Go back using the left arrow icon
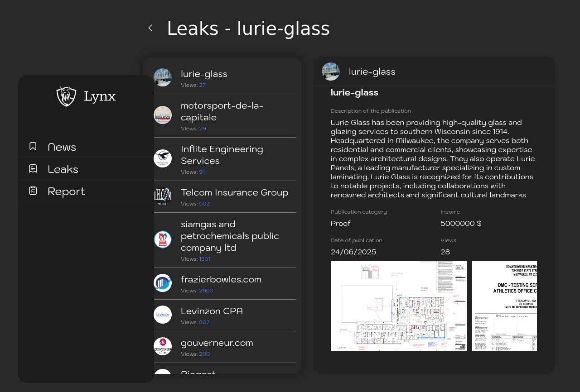 tap(150, 28)
